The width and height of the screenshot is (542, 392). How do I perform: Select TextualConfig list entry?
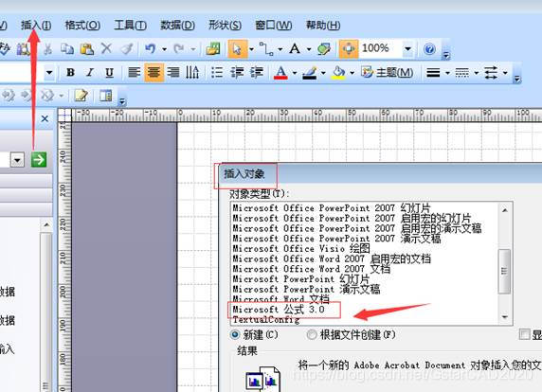coord(266,320)
